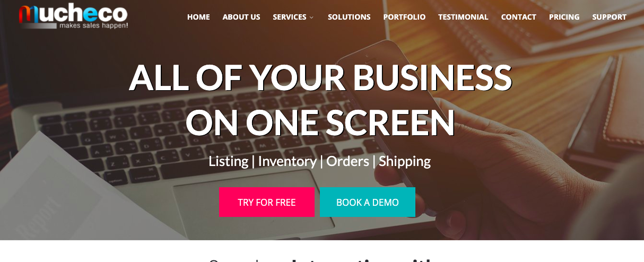Click the Mucheco logo
This screenshot has height=262, width=644.
pos(73,16)
